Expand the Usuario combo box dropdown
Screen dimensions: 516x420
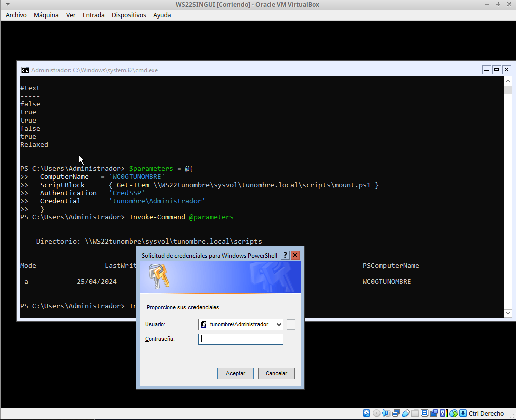279,325
